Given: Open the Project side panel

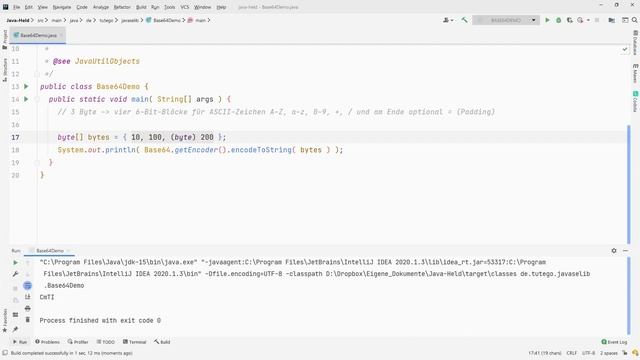Looking at the screenshot, I should pyautogui.click(x=5, y=39).
